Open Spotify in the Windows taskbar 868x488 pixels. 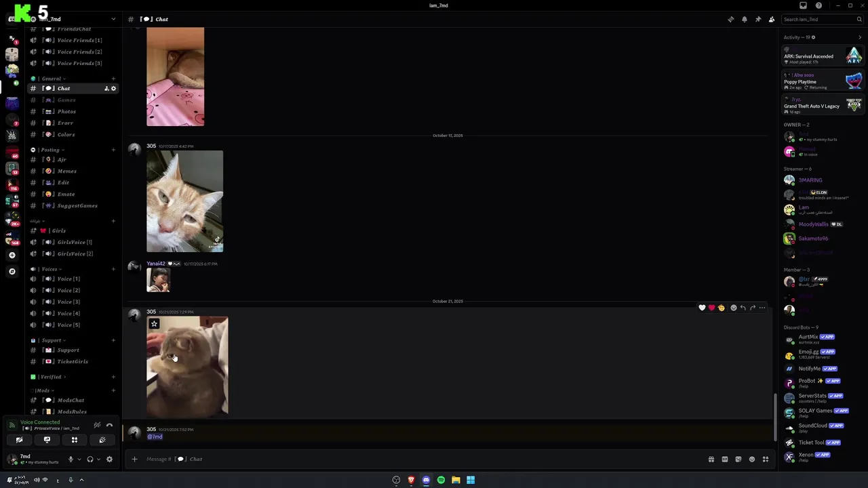tap(441, 480)
